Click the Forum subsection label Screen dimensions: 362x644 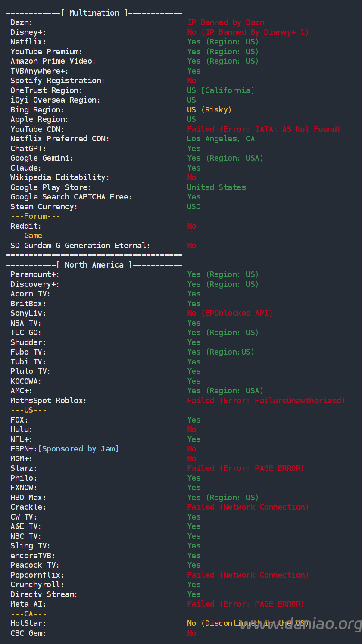click(35, 216)
